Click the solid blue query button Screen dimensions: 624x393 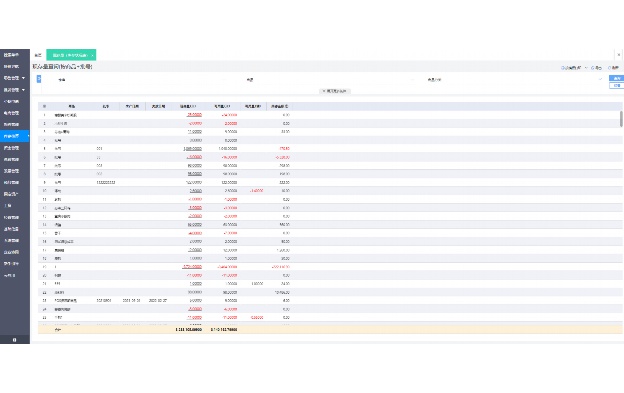tap(616, 78)
